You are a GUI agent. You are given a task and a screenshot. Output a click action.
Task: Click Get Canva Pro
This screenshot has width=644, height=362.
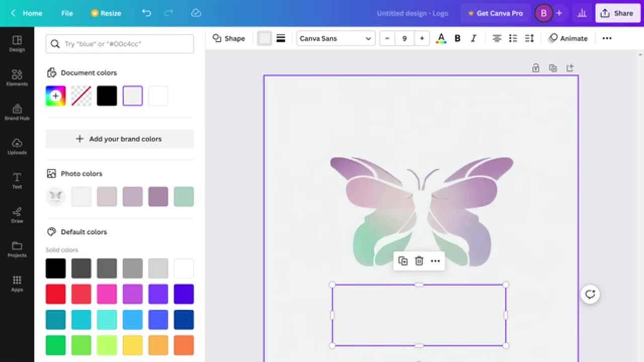click(x=495, y=13)
